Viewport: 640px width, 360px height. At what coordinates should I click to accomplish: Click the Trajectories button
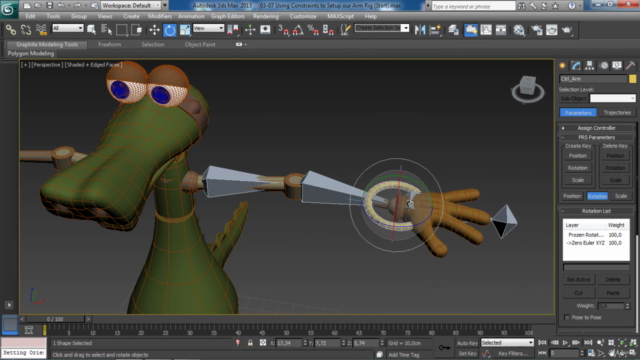coord(617,113)
